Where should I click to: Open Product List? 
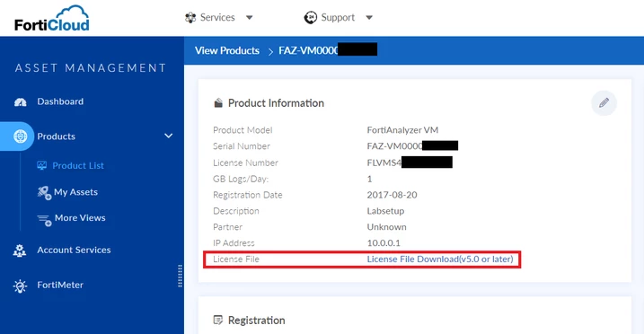point(78,166)
